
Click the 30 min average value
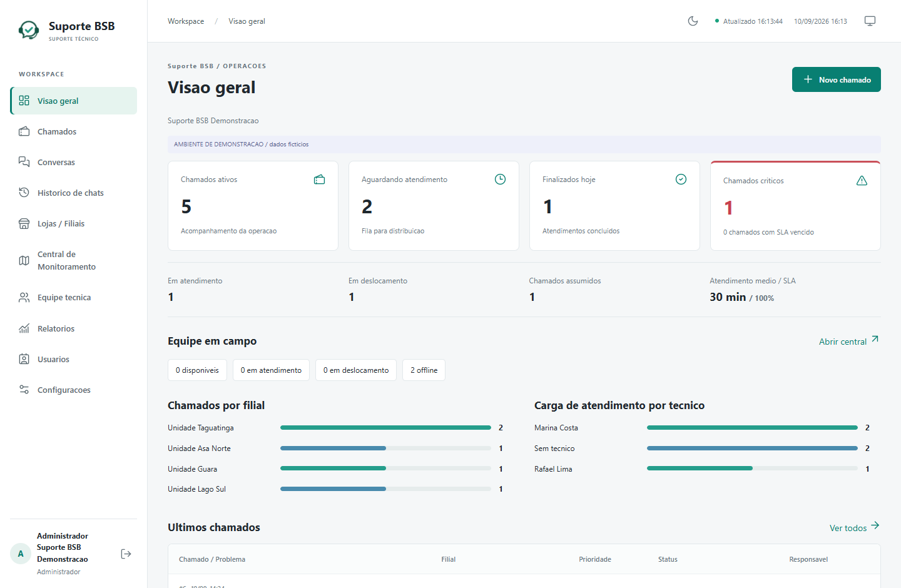pos(728,297)
